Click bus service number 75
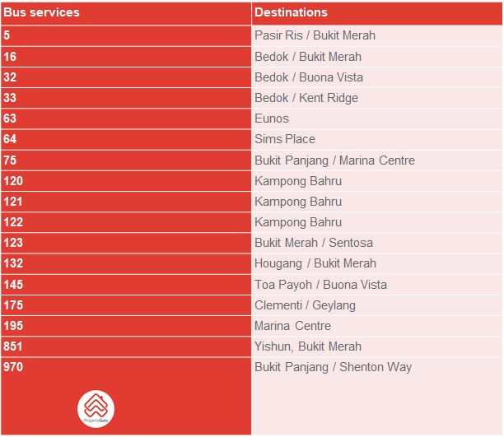This screenshot has height=437, width=504. 10,160
